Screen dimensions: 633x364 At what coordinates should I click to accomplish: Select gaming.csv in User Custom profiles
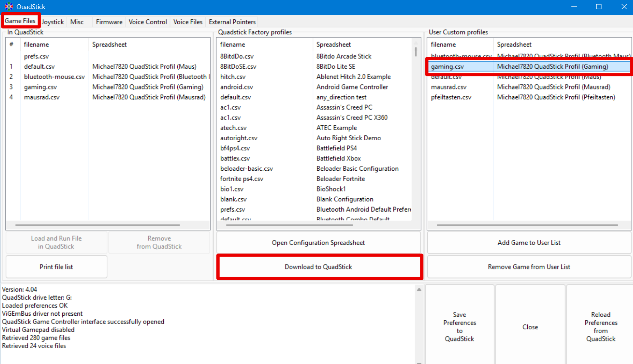(447, 67)
